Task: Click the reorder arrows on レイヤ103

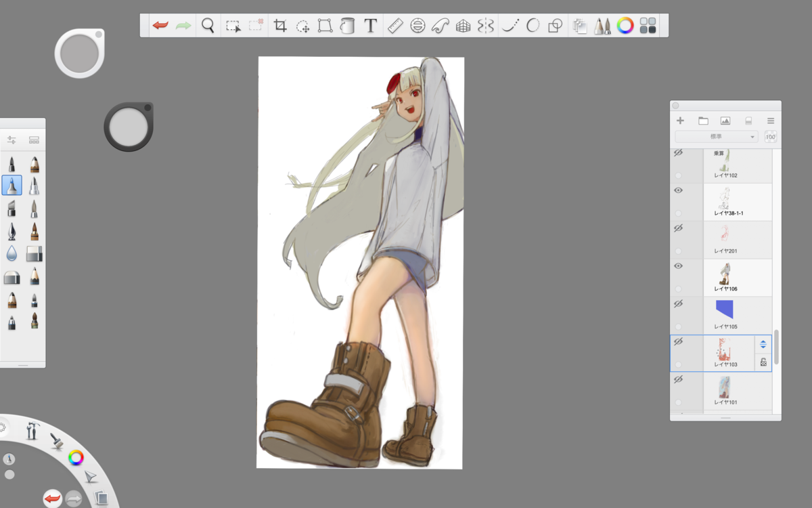Action: 763,344
